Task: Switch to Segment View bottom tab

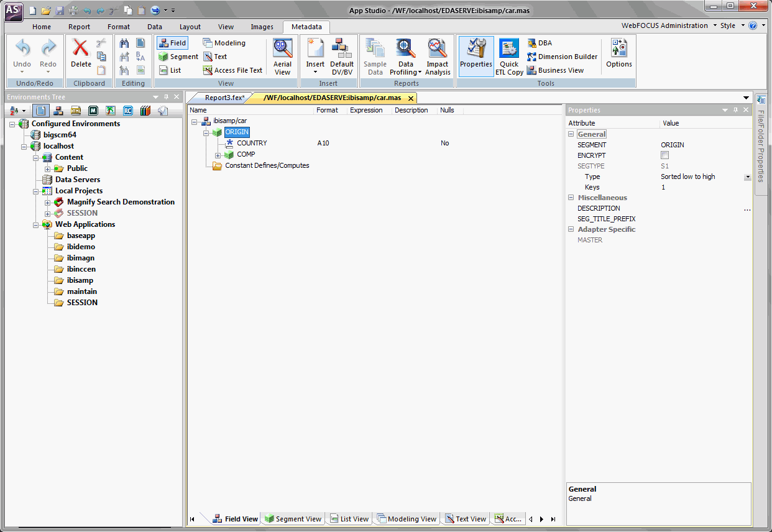Action: pos(293,519)
